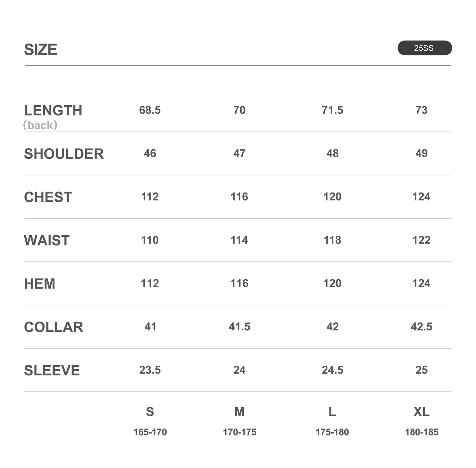Click the SIZE heading
The width and height of the screenshot is (476, 468).
click(41, 50)
